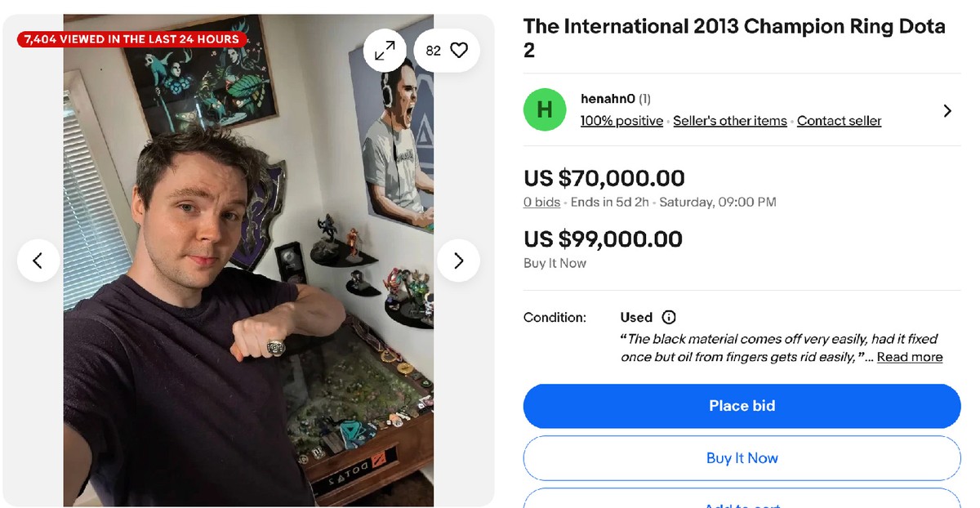980x508 pixels.
Task: Click the Buy It Now button
Action: click(x=742, y=458)
